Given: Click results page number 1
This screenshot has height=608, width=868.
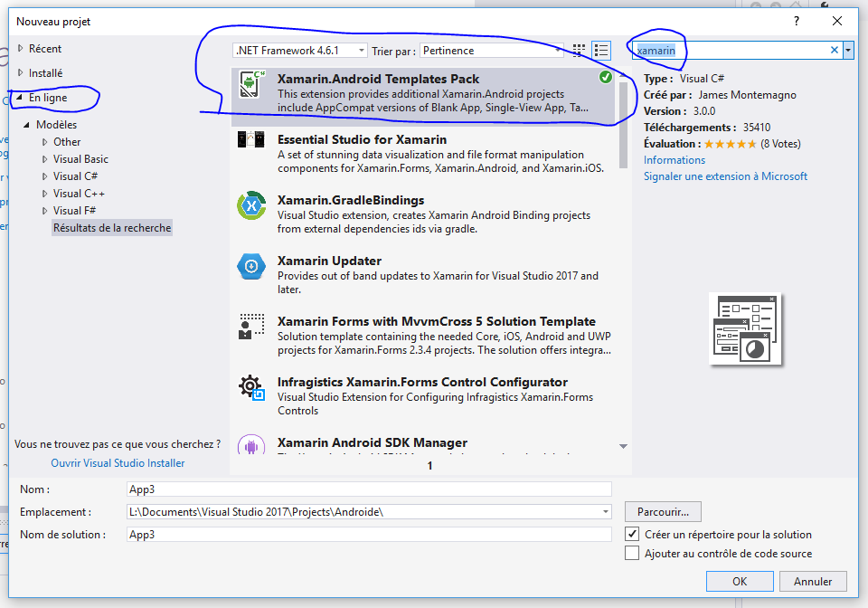Looking at the screenshot, I should 429,466.
